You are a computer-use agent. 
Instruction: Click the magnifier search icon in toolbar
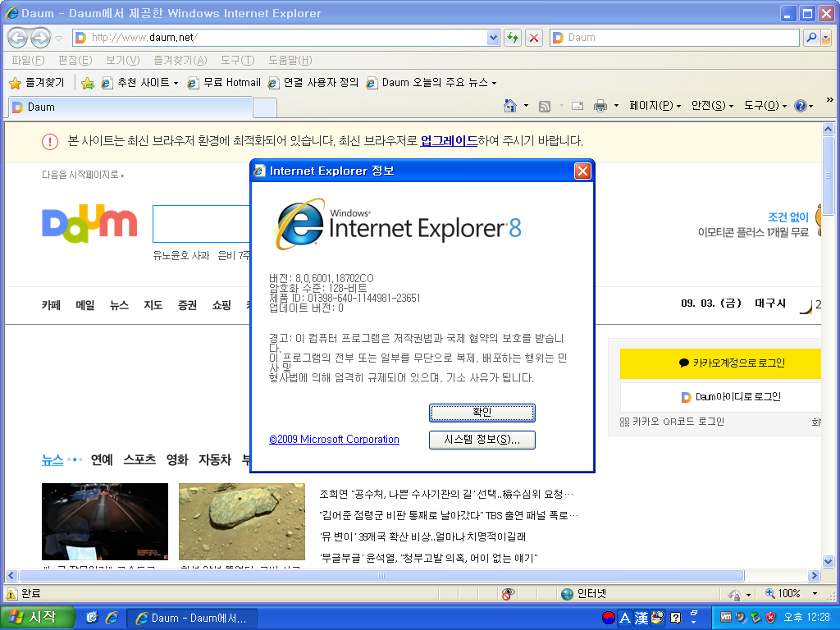point(811,38)
